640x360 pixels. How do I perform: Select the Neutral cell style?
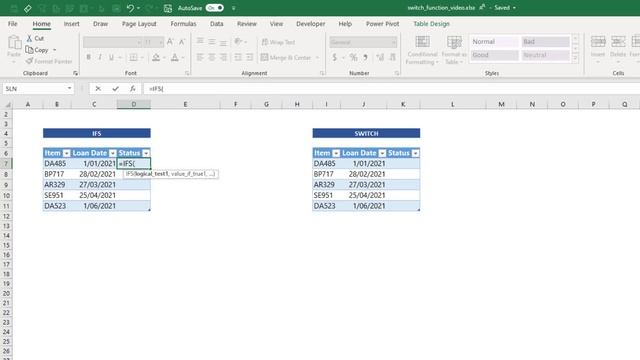pyautogui.click(x=545, y=55)
